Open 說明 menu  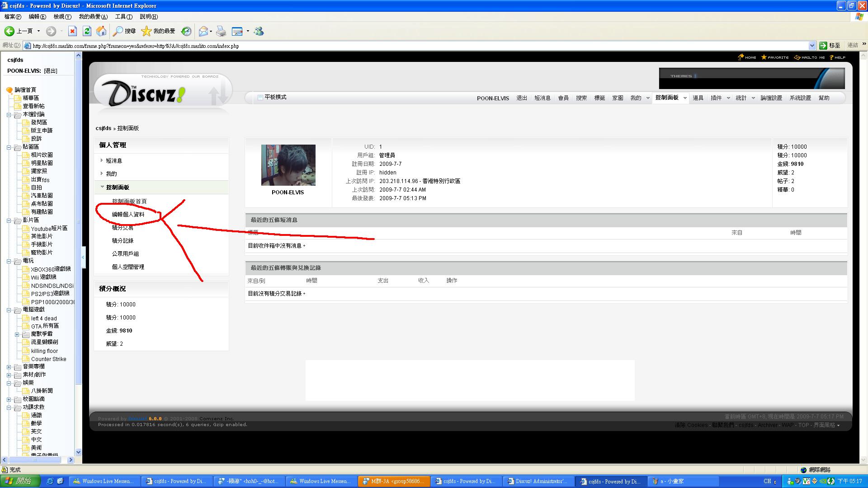coord(149,17)
